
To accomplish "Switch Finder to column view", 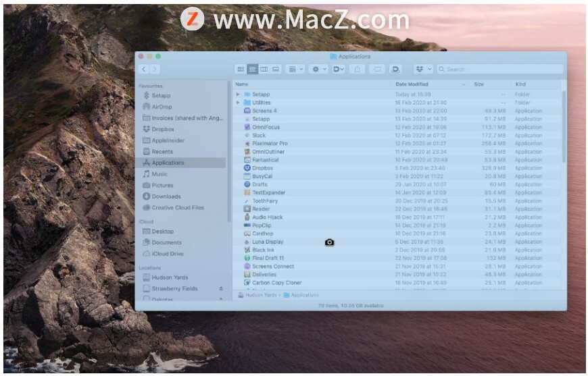I will tap(264, 70).
